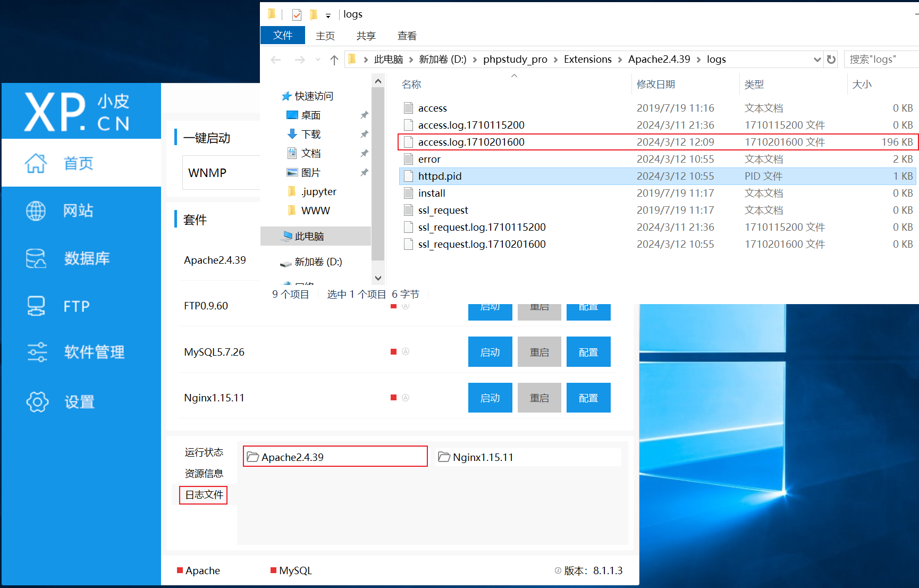919x588 pixels.
Task: Unpin 图片 from quick access
Action: [x=364, y=172]
